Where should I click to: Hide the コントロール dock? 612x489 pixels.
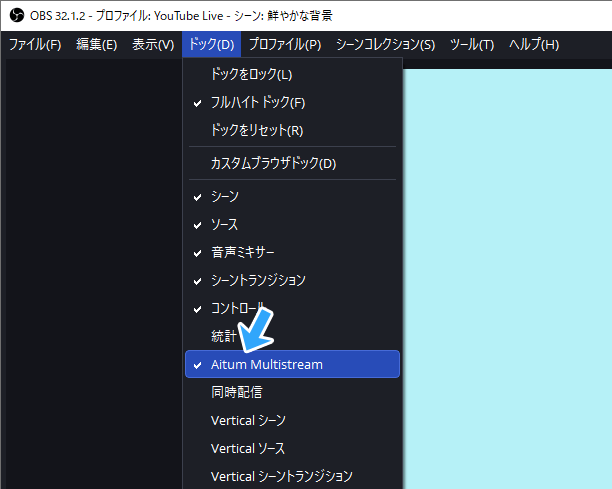click(x=292, y=308)
